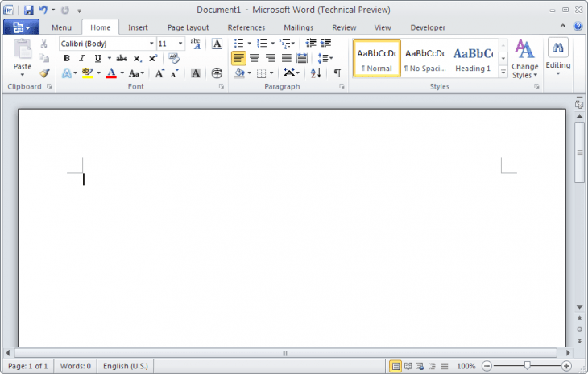Screen dimensions: 588x374
Task: Click the zoom slider handle
Action: click(x=528, y=365)
